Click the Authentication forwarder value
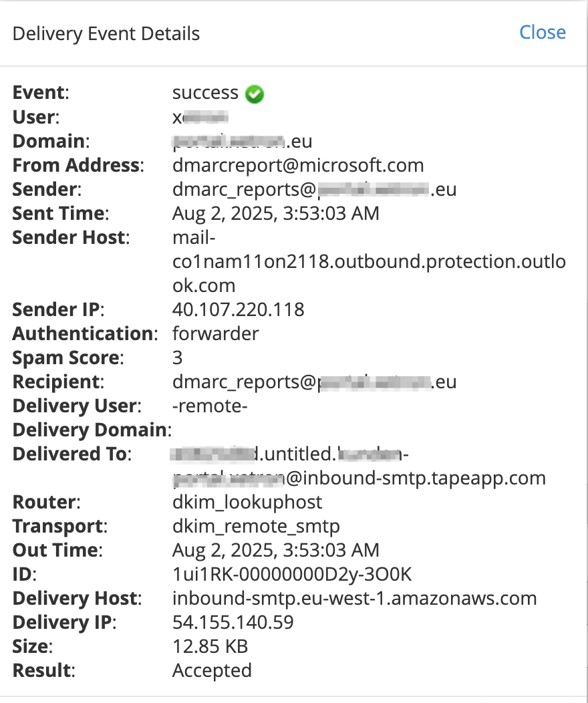588x703 pixels. [216, 333]
